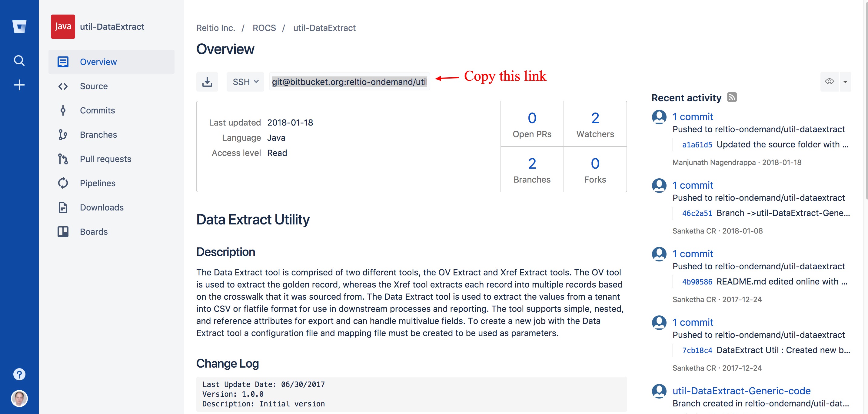The image size is (868, 414).
Task: Open the 2 Watchers stat
Action: point(595,124)
